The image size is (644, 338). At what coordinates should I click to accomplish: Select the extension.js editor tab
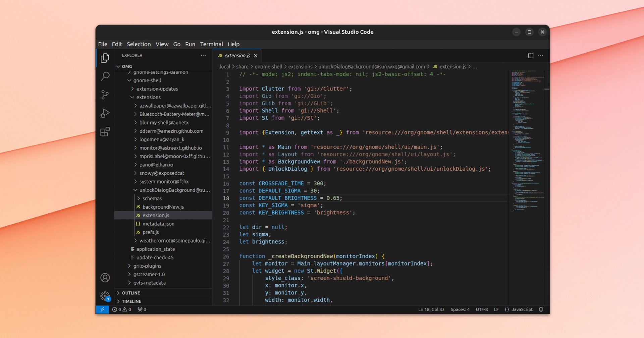tap(237, 56)
